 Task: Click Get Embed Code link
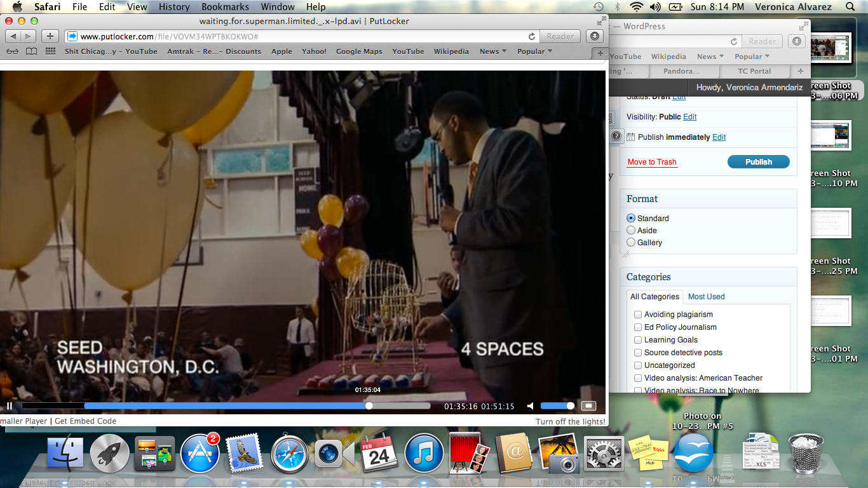pos(86,421)
